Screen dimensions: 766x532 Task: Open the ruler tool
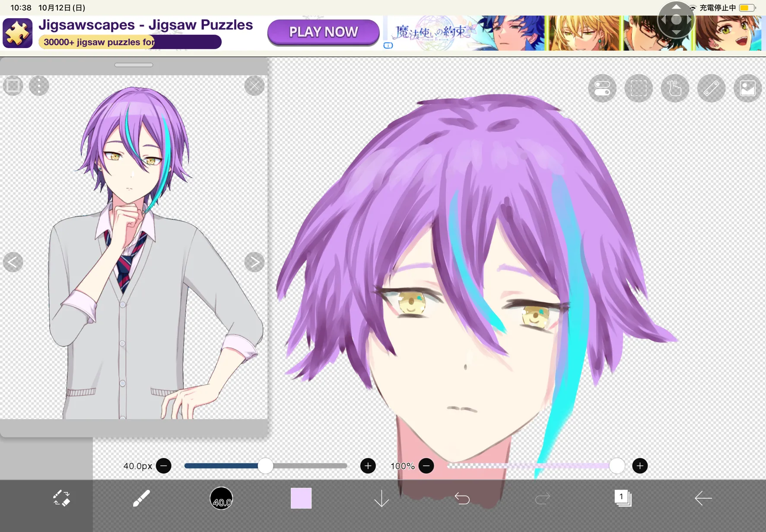tap(711, 88)
